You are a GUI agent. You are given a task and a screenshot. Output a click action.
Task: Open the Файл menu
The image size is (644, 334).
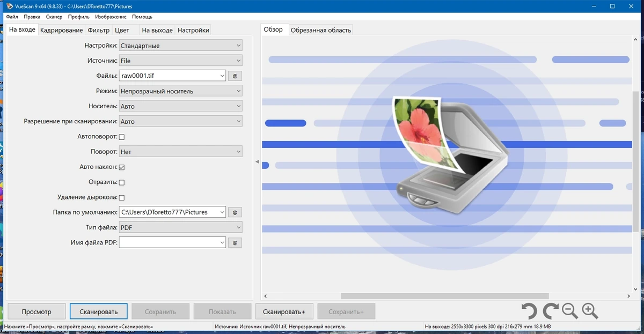(x=12, y=17)
